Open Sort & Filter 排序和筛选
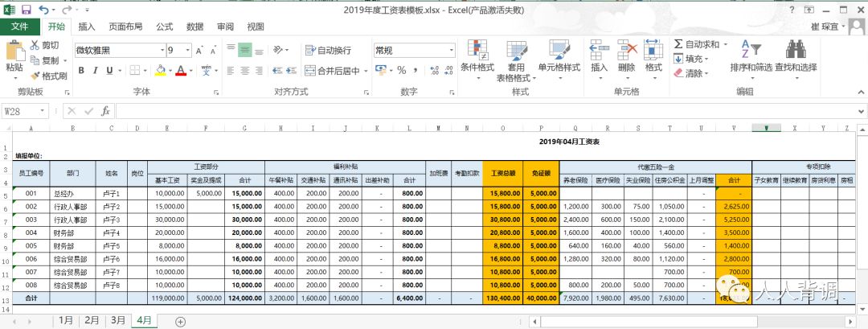868x329 pixels. tap(751, 61)
